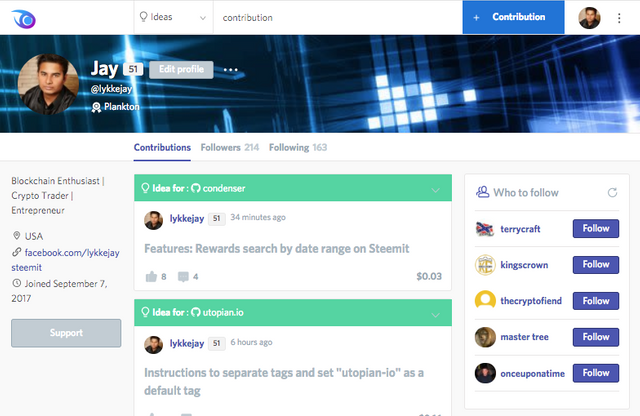The image size is (640, 416).
Task: Open the profile three-dot options menu
Action: coord(231,70)
